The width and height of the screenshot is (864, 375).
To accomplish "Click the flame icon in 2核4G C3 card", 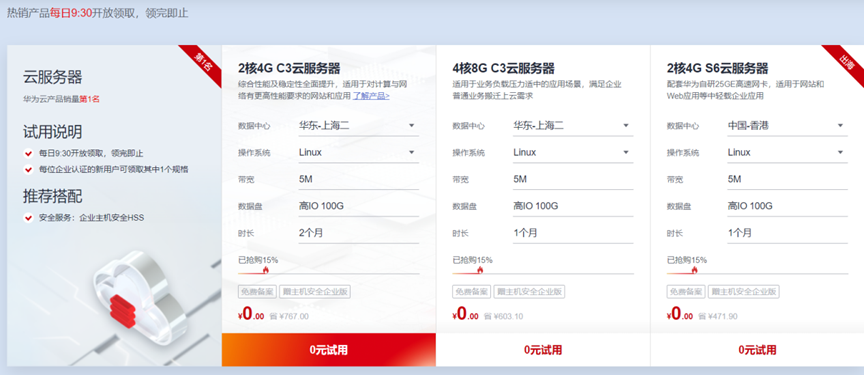I will point(266,270).
